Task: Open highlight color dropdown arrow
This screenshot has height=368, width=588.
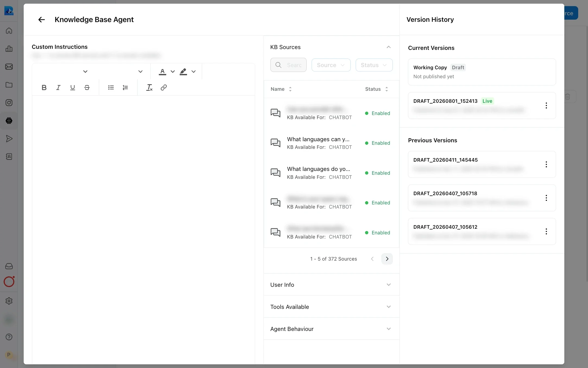Action: [194, 72]
